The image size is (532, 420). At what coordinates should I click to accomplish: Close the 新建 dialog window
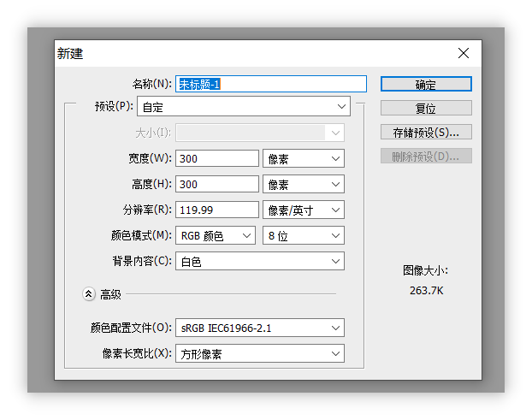click(x=463, y=53)
